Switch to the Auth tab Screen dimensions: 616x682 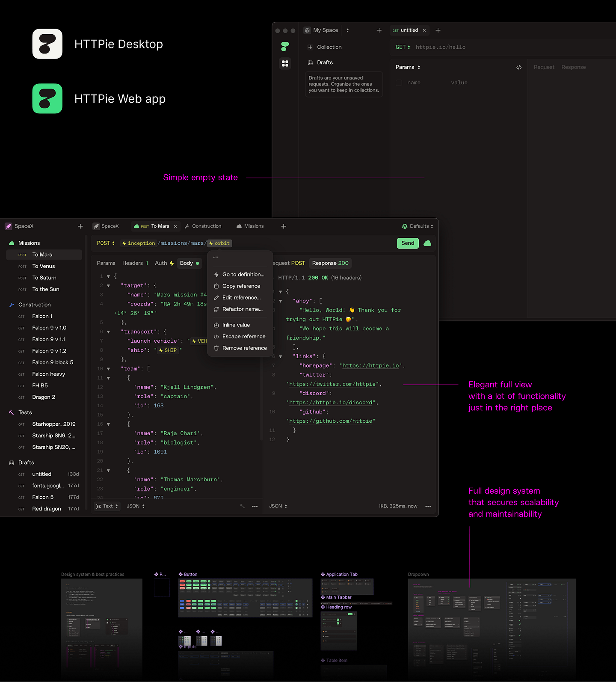[x=164, y=263]
